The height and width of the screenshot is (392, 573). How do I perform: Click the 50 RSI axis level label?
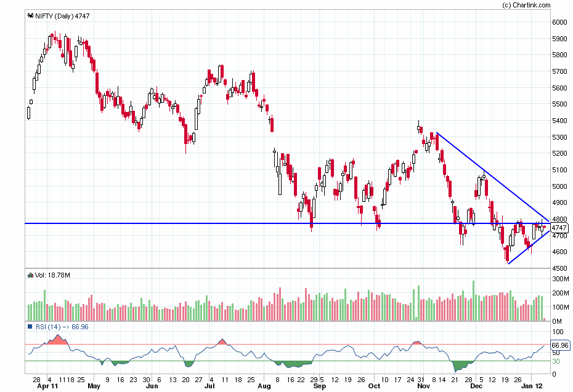click(x=555, y=353)
